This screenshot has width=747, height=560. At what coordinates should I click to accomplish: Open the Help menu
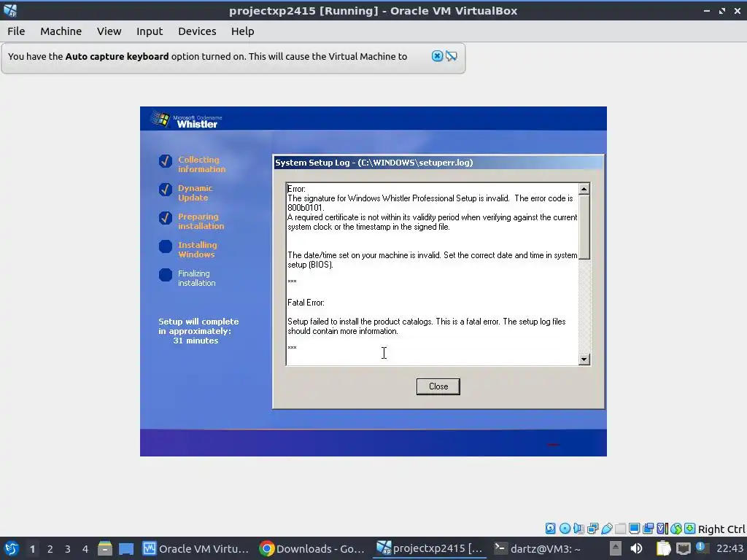(x=242, y=31)
